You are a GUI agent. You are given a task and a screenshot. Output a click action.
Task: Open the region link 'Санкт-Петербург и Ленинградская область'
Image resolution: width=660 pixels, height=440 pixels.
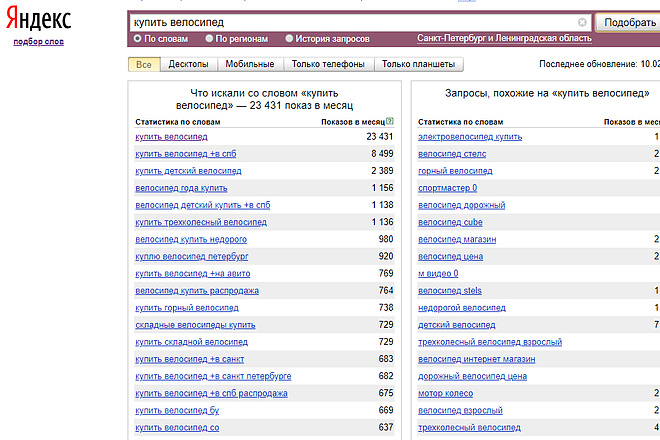point(504,38)
